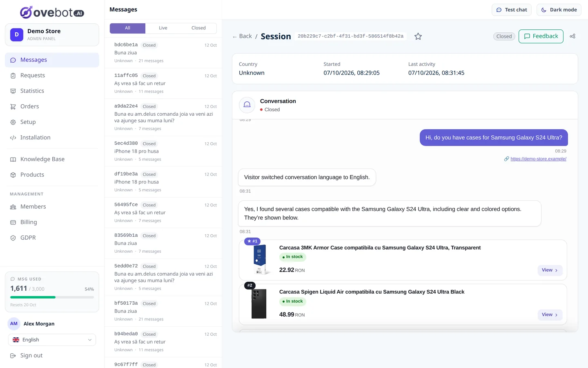Click the Sign out door icon
Viewport: 588px width, 368px height.
coord(13,356)
